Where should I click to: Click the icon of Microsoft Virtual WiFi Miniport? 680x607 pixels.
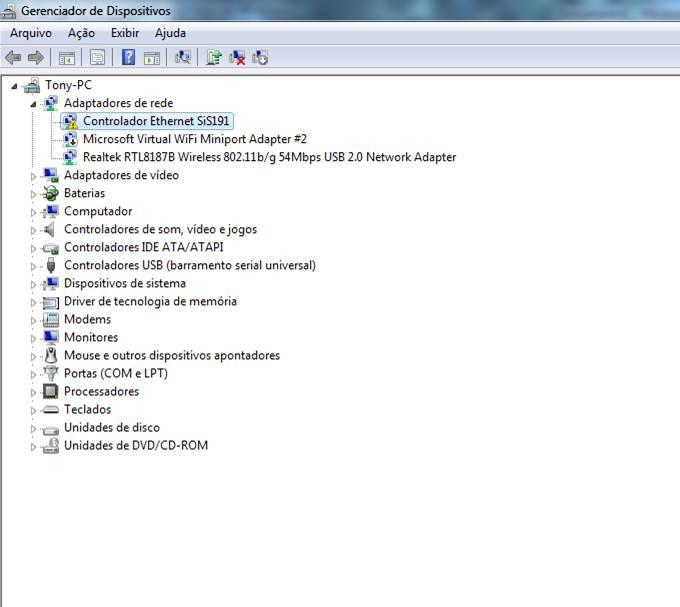(70, 139)
